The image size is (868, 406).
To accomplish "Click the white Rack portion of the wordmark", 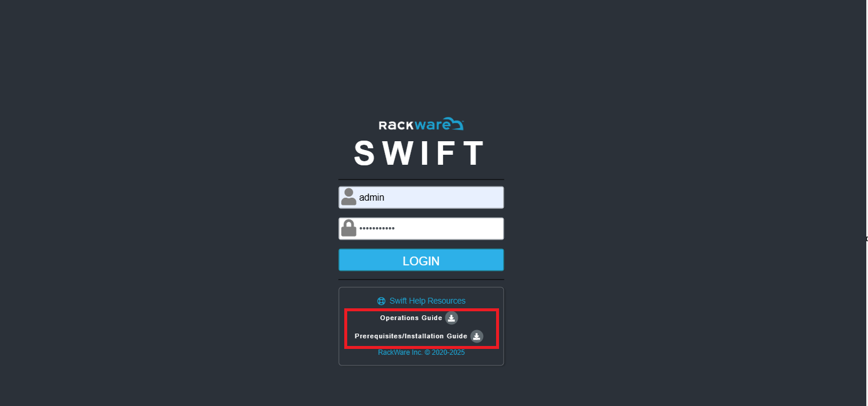I will (x=396, y=125).
